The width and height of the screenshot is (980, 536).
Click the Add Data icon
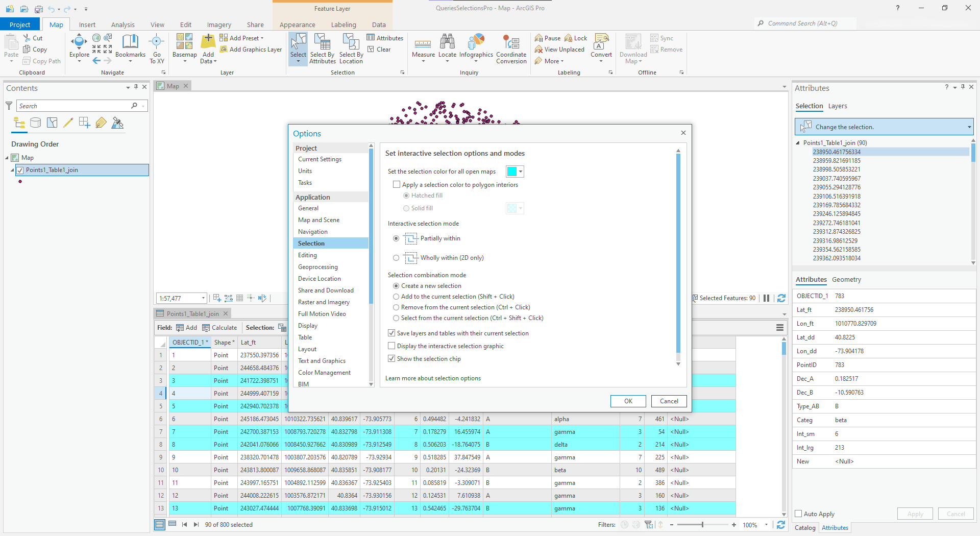[208, 42]
